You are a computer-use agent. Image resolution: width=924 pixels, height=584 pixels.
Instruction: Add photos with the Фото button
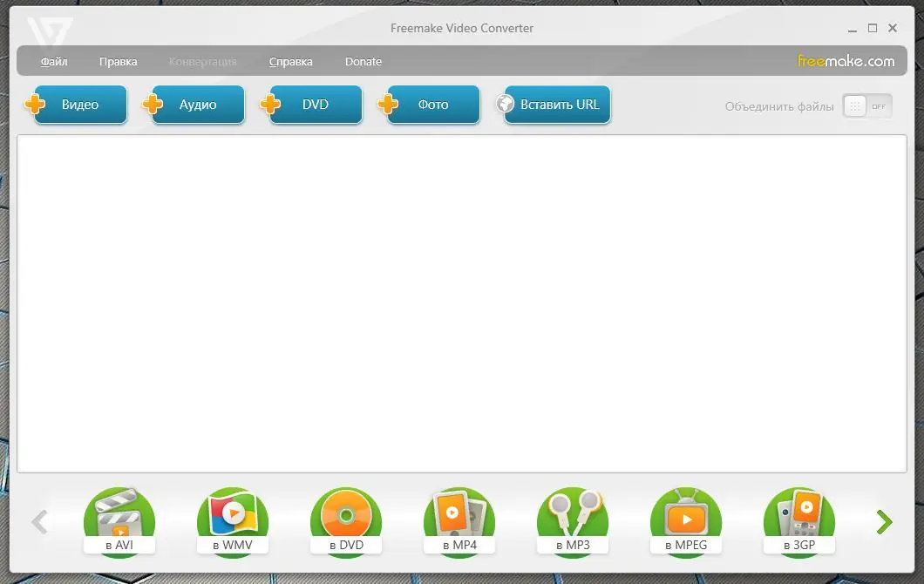[432, 104]
